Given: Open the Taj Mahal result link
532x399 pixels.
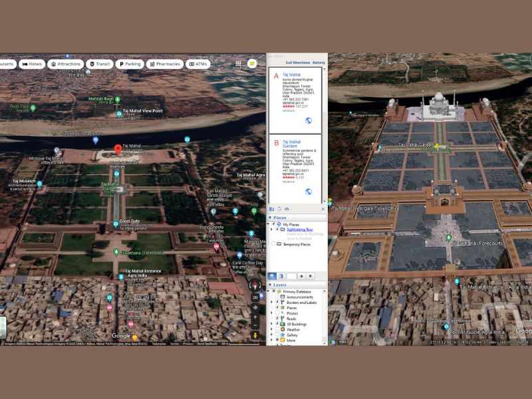Looking at the screenshot, I should click(x=291, y=74).
